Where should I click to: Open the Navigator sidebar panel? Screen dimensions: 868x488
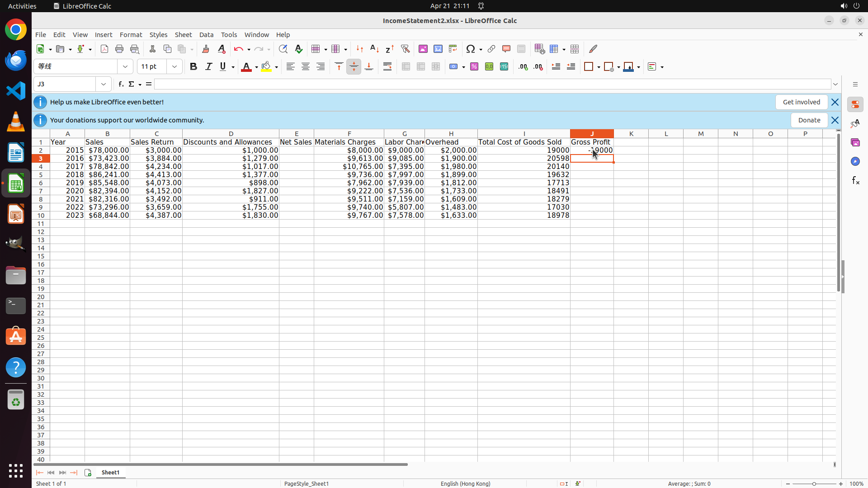click(855, 161)
